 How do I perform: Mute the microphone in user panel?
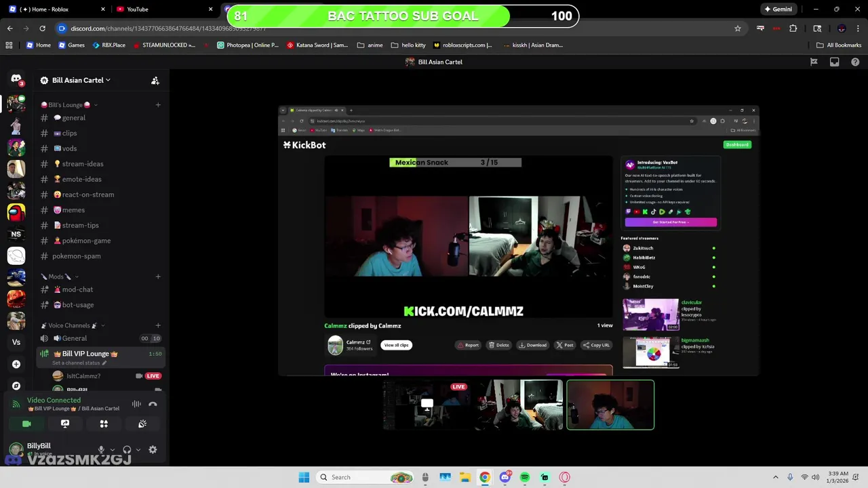pyautogui.click(x=101, y=449)
